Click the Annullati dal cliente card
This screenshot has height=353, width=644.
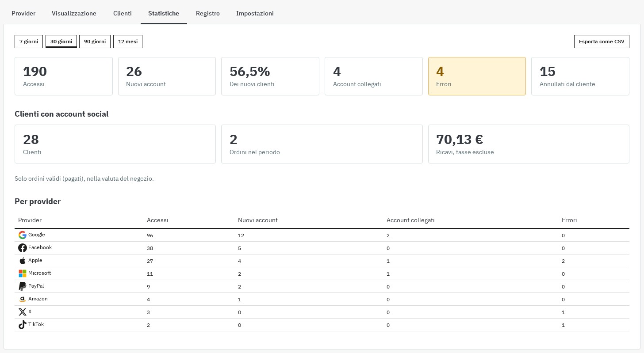pos(580,76)
